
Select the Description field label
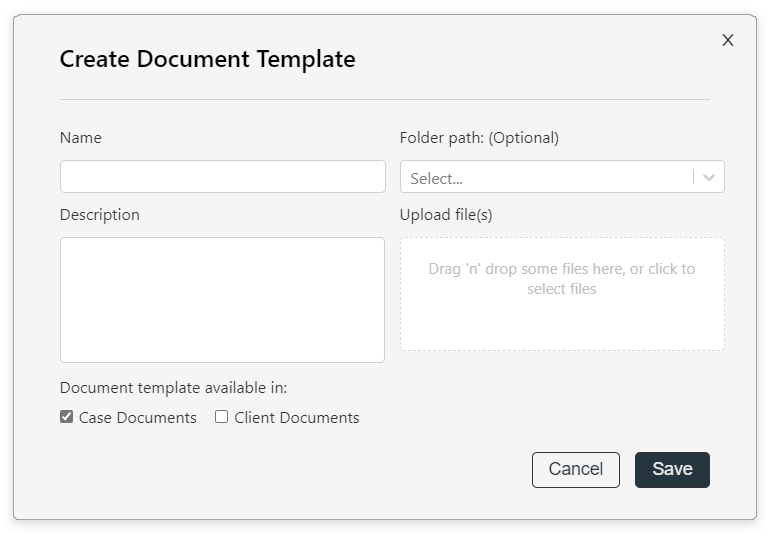point(100,215)
